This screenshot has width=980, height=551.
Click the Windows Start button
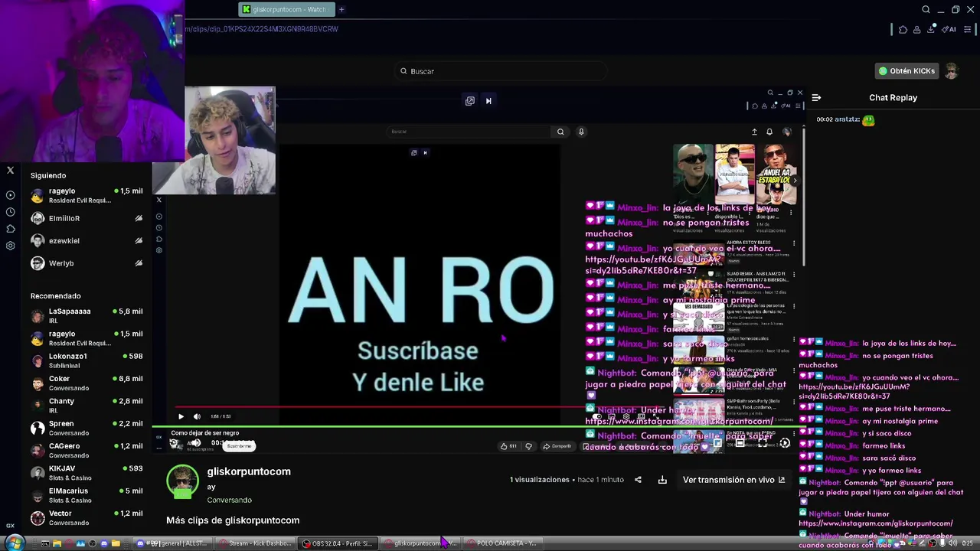pyautogui.click(x=14, y=543)
